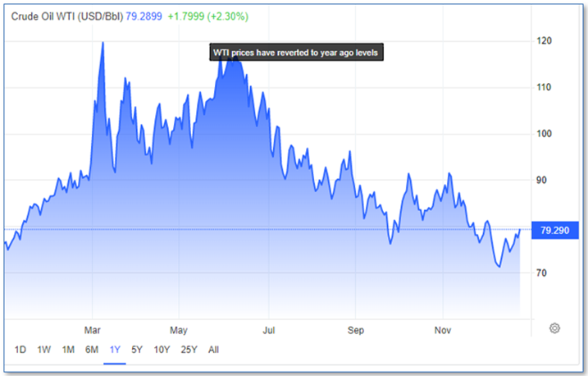Click the 70 y-axis label

[x=541, y=273]
